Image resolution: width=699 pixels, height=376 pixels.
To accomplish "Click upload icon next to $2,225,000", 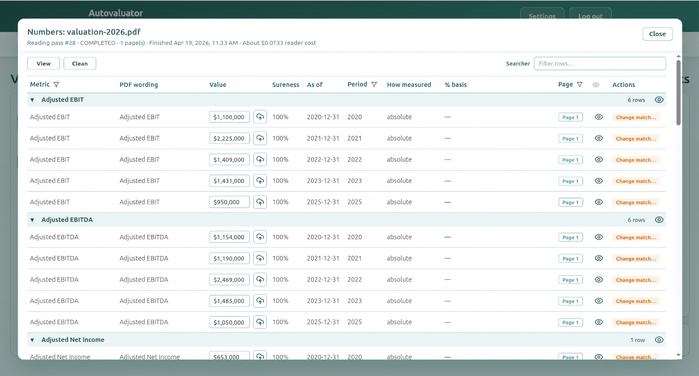I will [x=260, y=138].
